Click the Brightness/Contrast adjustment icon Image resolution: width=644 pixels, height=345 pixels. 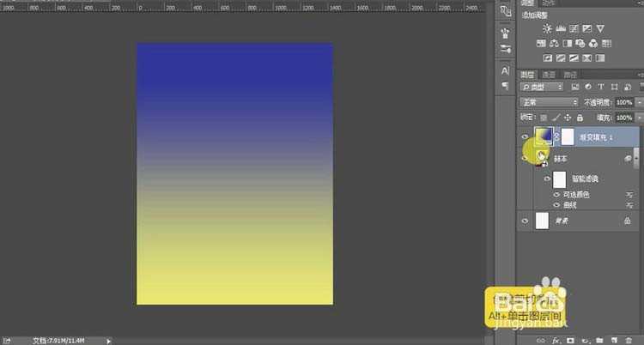coord(548,28)
